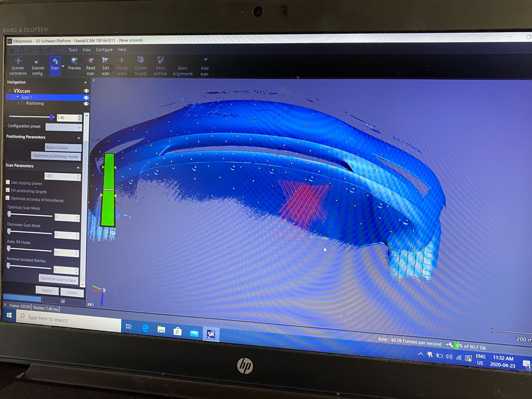Click Optimize scan surface button
Screen dimensions: 532x399
click(x=58, y=279)
